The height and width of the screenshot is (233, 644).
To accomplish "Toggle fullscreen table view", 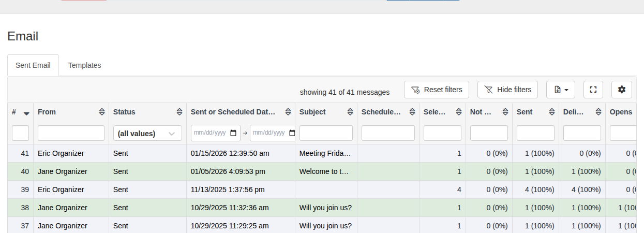I will [x=593, y=90].
